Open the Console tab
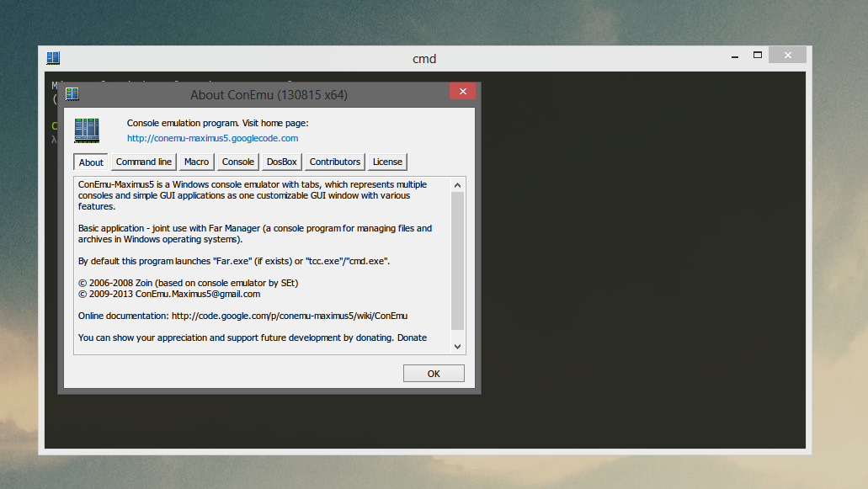Image resolution: width=868 pixels, height=489 pixels. pyautogui.click(x=238, y=162)
